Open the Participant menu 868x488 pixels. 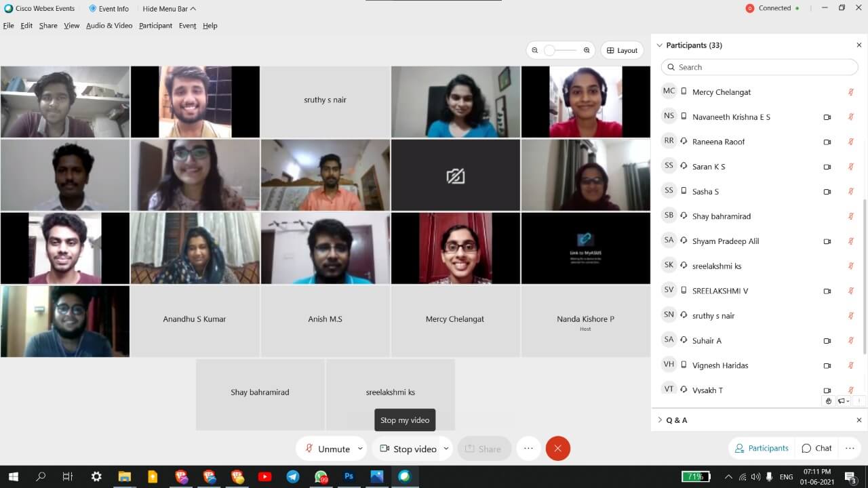click(x=155, y=26)
